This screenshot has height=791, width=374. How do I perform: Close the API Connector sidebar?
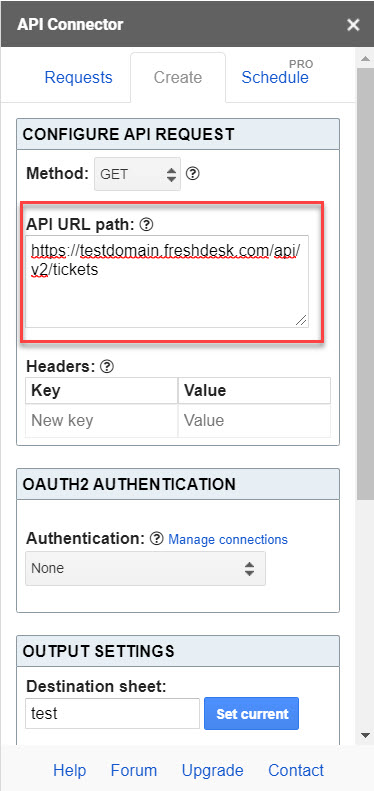[x=353, y=25]
